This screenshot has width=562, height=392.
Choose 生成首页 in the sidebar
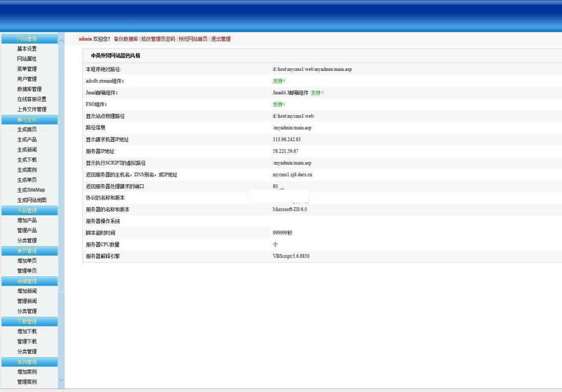coord(27,129)
